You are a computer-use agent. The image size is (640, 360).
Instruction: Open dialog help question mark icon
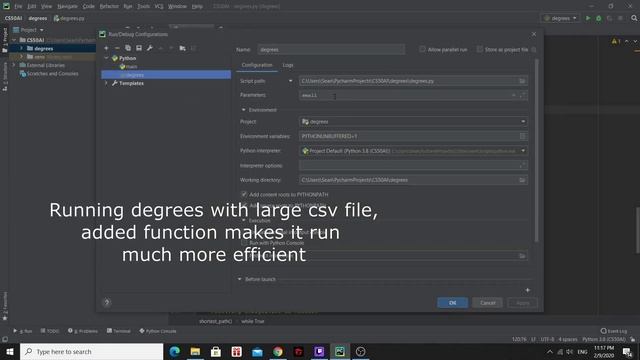click(x=107, y=302)
